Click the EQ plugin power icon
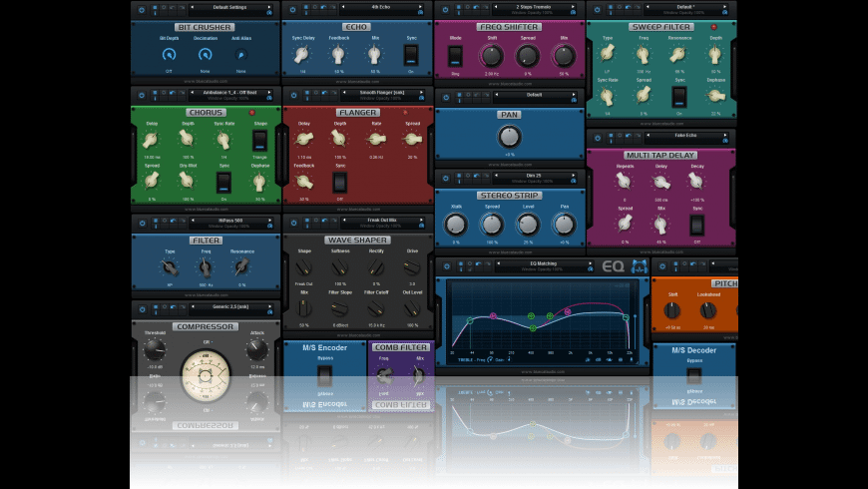The width and height of the screenshot is (868, 489). (447, 266)
